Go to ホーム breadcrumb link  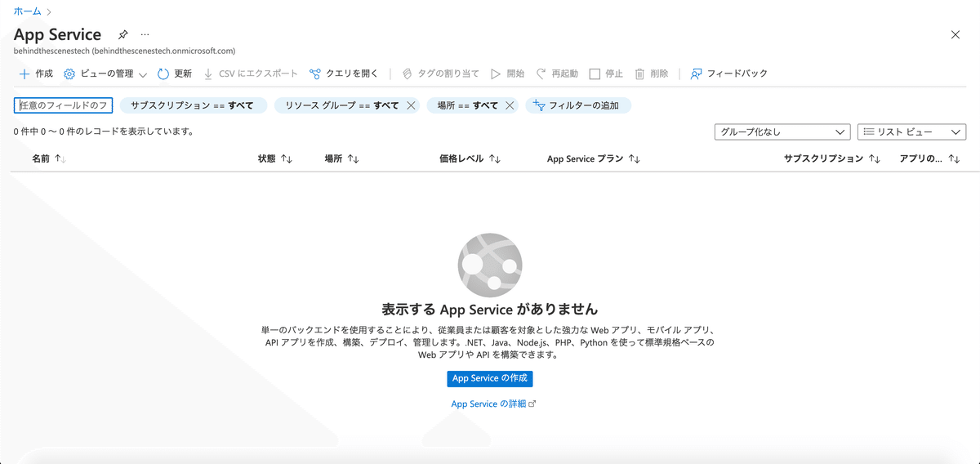coord(27,11)
